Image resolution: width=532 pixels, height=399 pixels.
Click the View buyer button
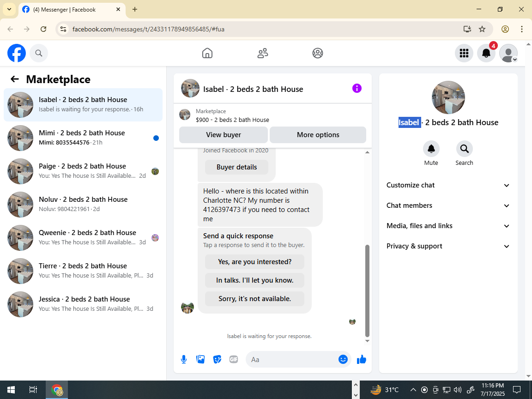click(224, 135)
